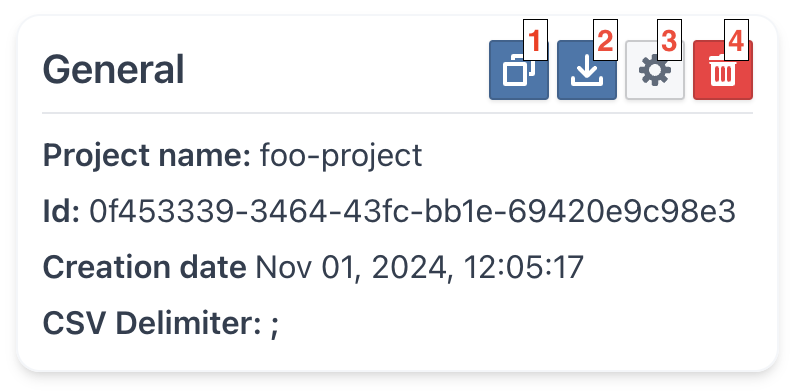Select the Nov 01, 2024 timestamp
Image resolution: width=794 pixels, height=392 pixels.
tap(419, 267)
